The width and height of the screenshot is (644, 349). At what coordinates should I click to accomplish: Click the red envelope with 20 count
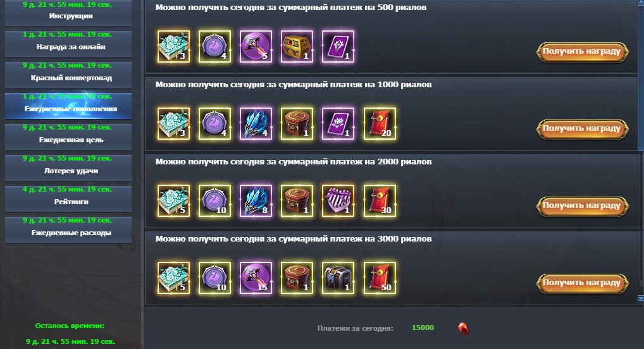coord(380,123)
